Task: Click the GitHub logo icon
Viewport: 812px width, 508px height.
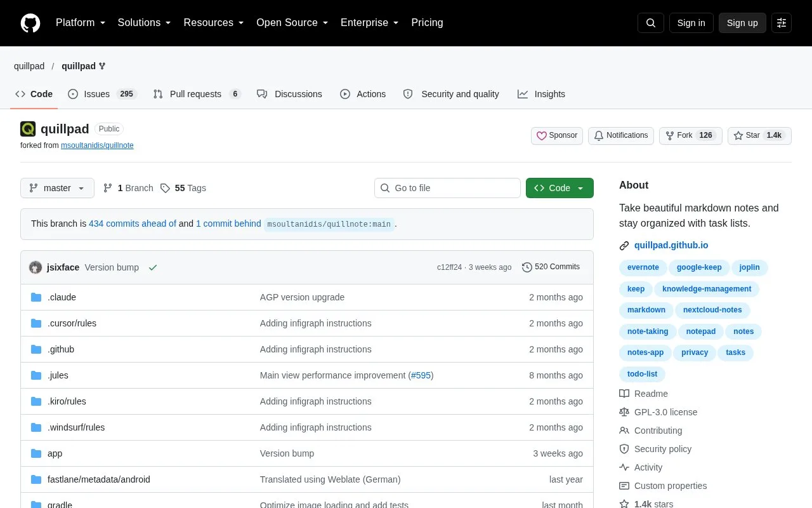Action: (30, 23)
